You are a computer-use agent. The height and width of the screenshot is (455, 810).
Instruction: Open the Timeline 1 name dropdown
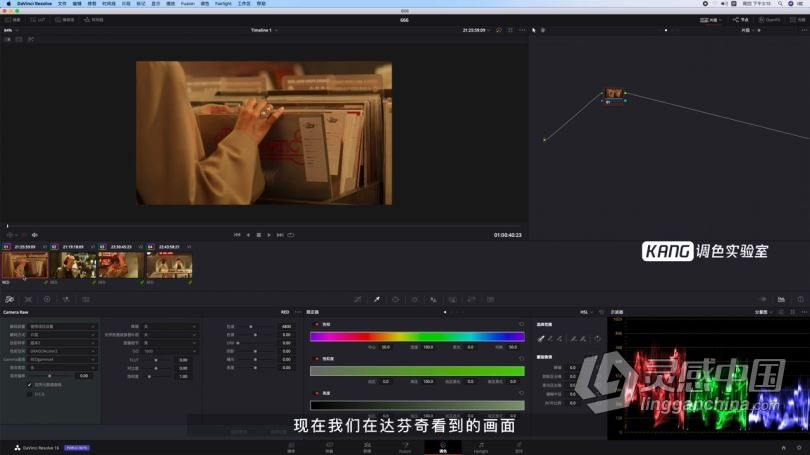(264, 30)
